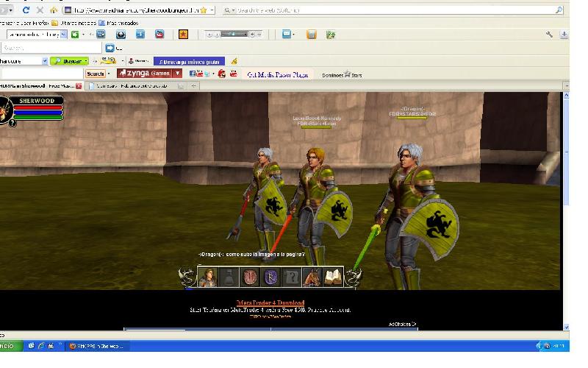Click the Dominoes Stars toolbar link

point(342,75)
